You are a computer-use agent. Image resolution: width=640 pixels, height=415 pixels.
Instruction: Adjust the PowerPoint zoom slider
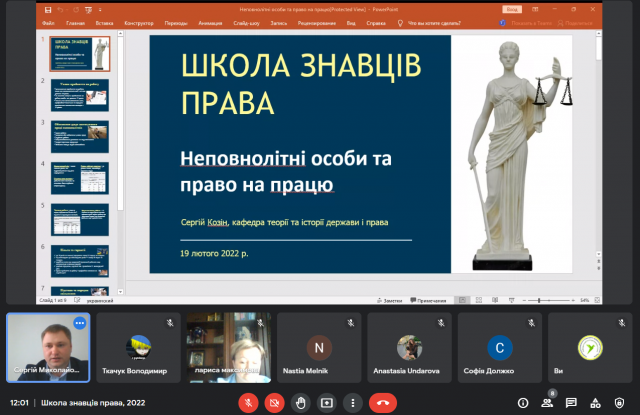click(x=552, y=299)
